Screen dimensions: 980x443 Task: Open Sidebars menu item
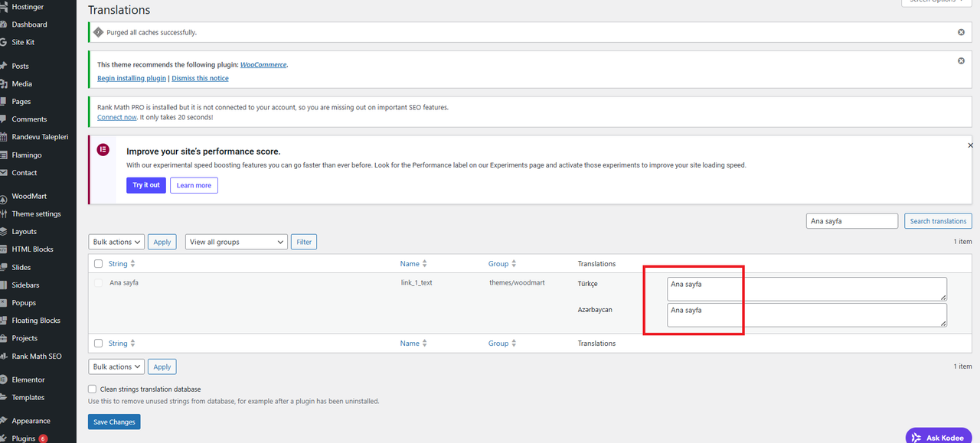pyautogui.click(x=25, y=285)
